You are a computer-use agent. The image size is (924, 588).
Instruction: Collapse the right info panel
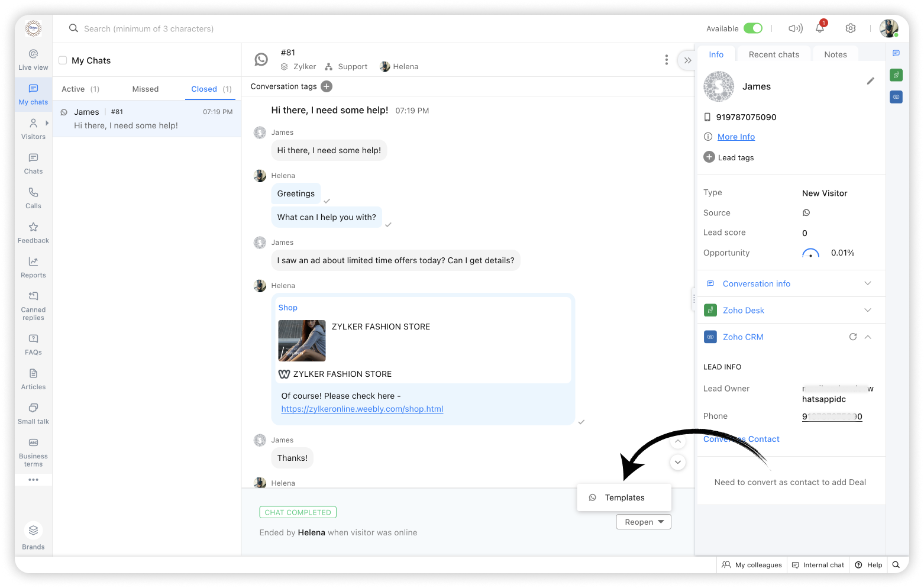click(x=687, y=60)
